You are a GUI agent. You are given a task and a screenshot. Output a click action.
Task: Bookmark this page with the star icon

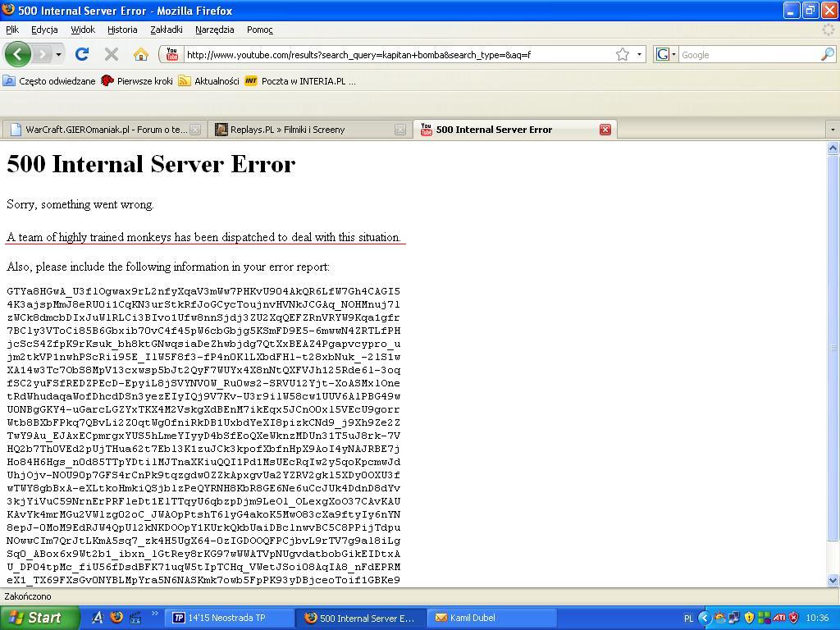coord(623,55)
